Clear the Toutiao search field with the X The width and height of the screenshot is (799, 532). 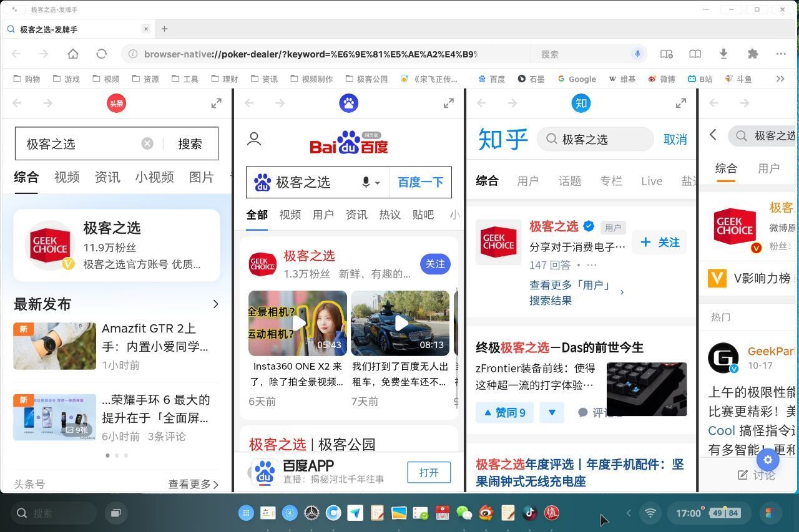coord(147,143)
